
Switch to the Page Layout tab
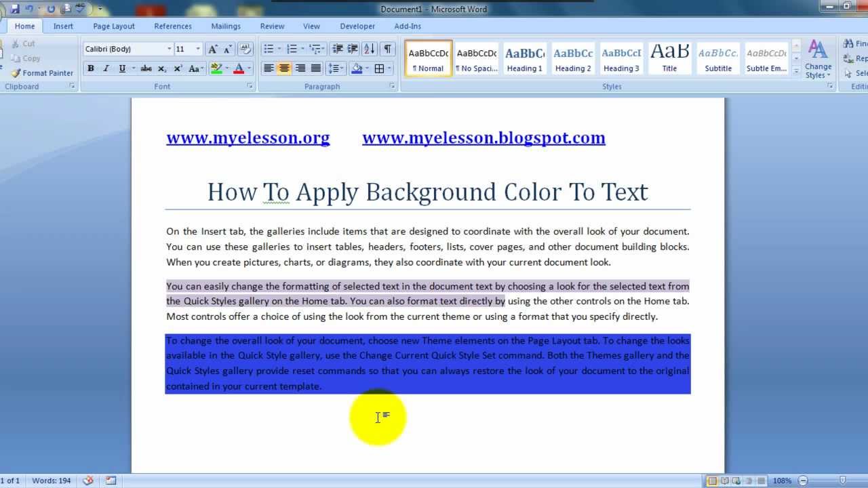tap(114, 26)
